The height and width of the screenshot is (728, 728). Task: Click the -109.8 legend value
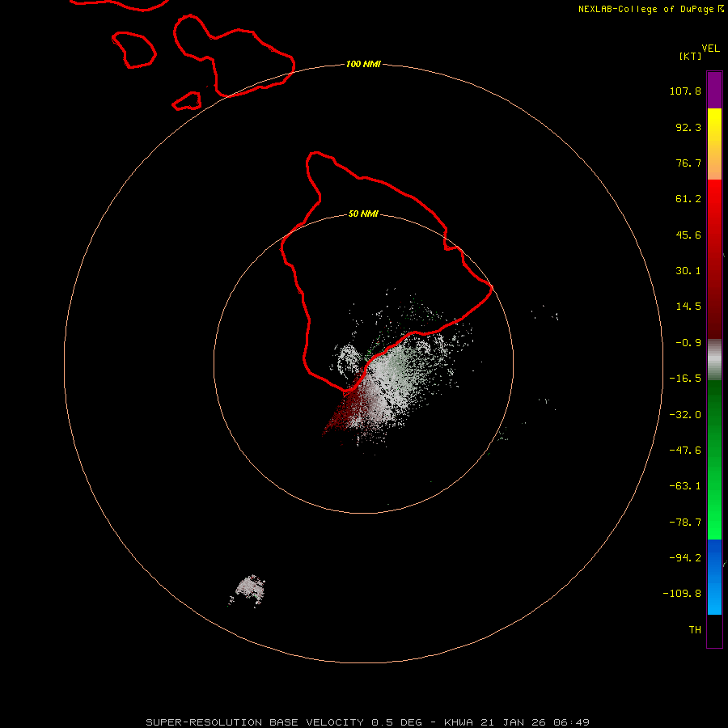coord(682,594)
